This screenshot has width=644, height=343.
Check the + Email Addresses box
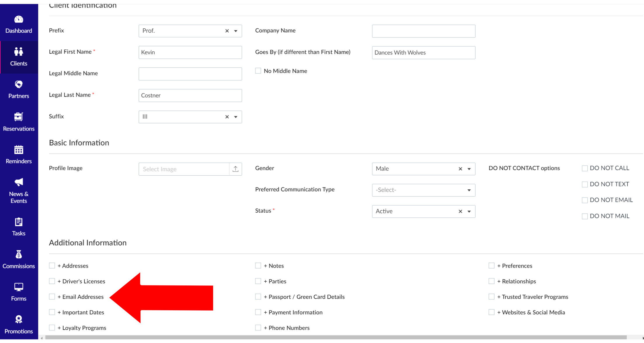point(52,297)
